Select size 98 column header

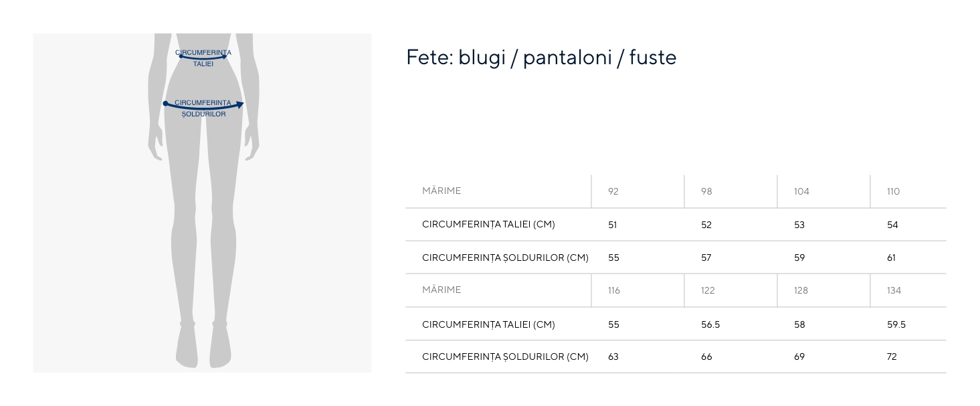click(706, 191)
